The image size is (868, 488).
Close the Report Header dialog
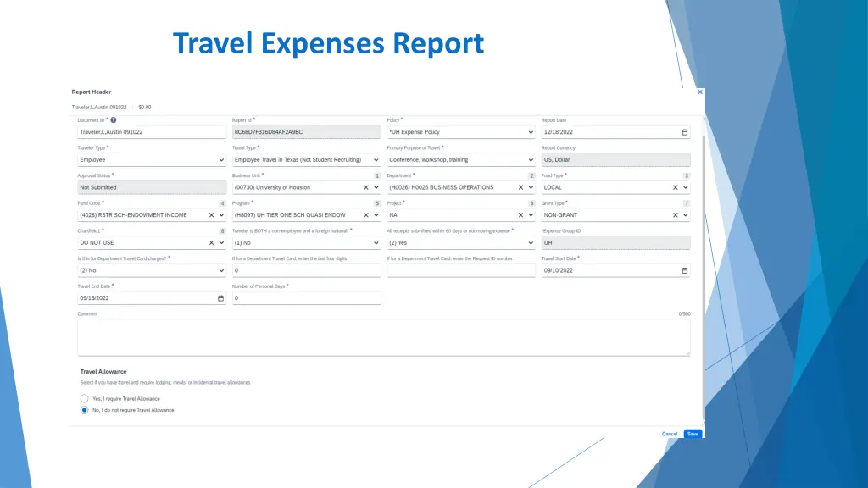[699, 91]
